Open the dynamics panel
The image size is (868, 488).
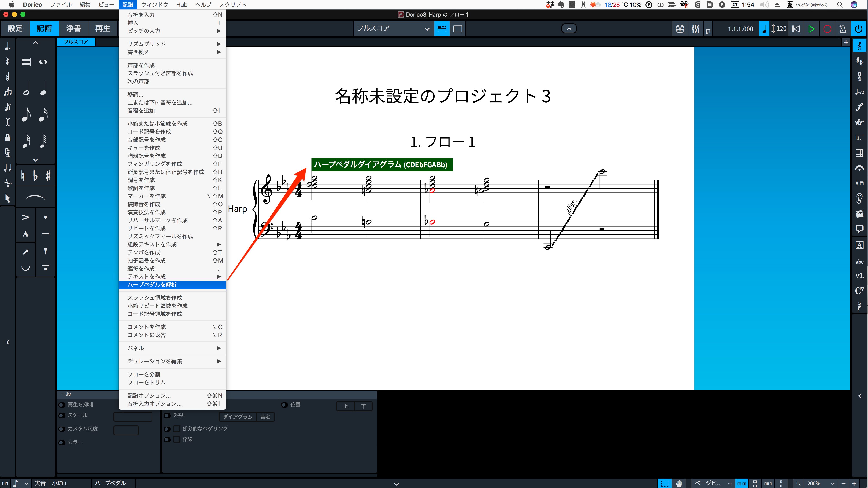pyautogui.click(x=859, y=107)
